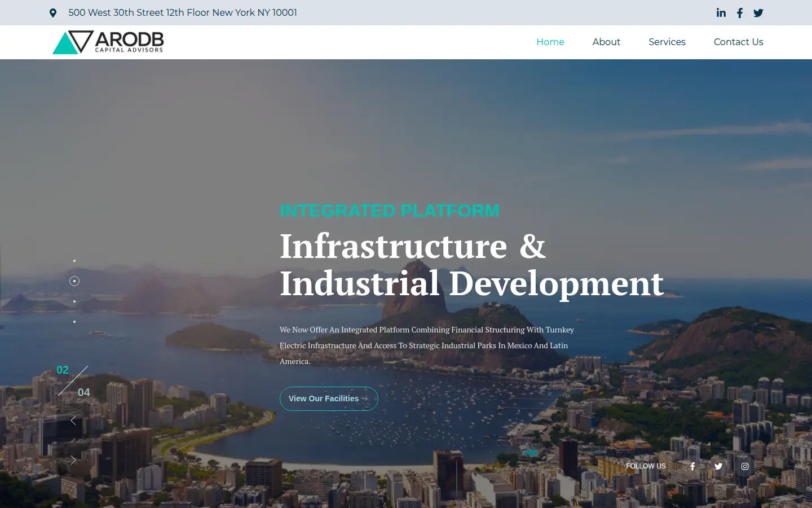The image size is (812, 508).
Task: Open the Facebook icon next to Follow Us
Action: (692, 466)
